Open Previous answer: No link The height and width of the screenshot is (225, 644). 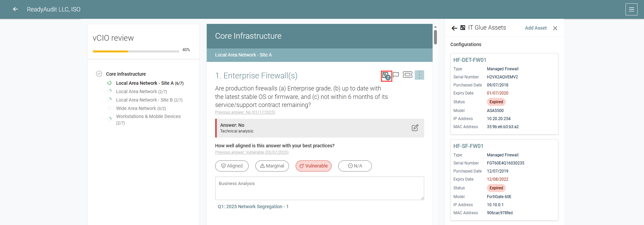tap(245, 112)
